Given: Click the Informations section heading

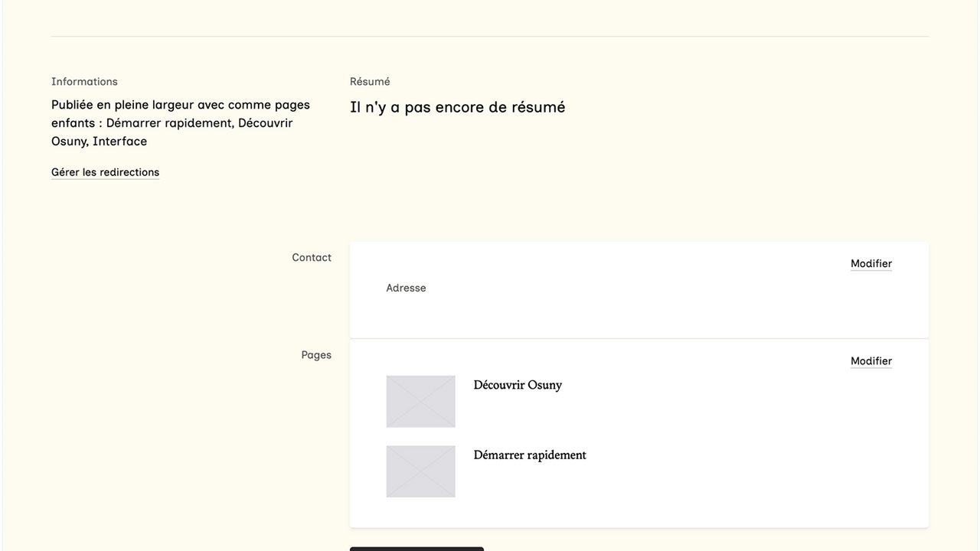Looking at the screenshot, I should pyautogui.click(x=84, y=81).
